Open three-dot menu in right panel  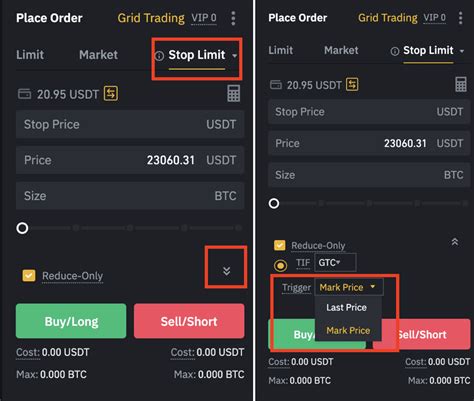[x=460, y=18]
